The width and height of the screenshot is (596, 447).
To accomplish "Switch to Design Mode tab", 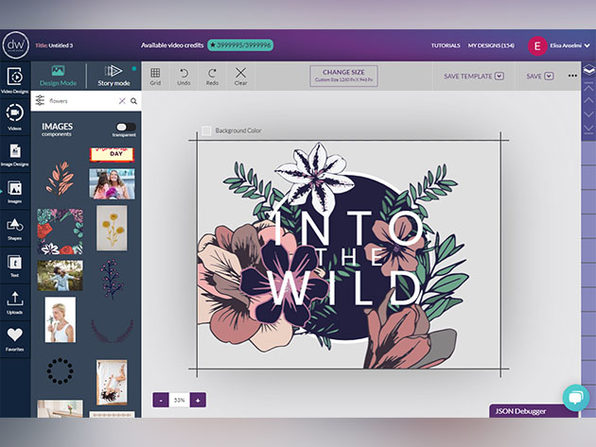I will click(x=58, y=76).
